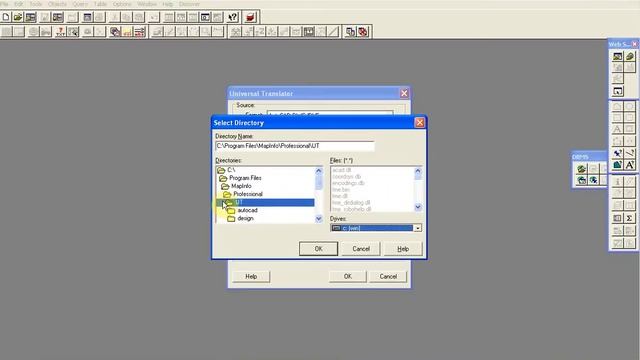
Task: Select the Text Style A tool
Action: (x=629, y=165)
